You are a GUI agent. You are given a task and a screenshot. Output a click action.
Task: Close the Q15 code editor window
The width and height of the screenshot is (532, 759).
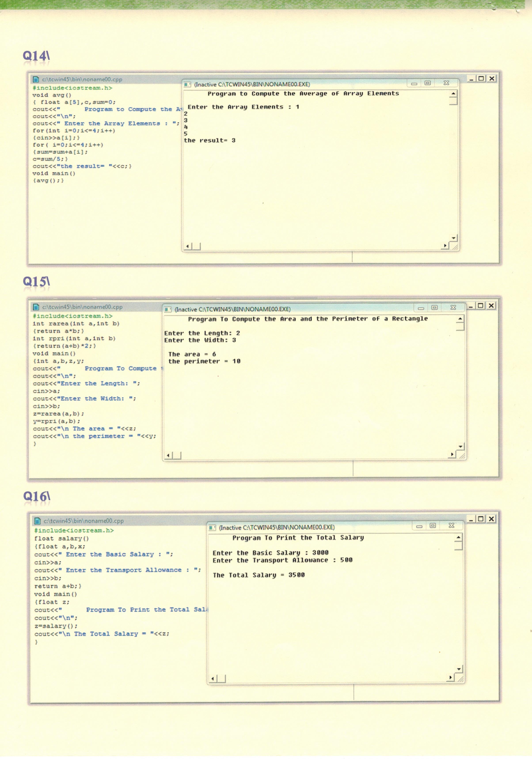491,306
